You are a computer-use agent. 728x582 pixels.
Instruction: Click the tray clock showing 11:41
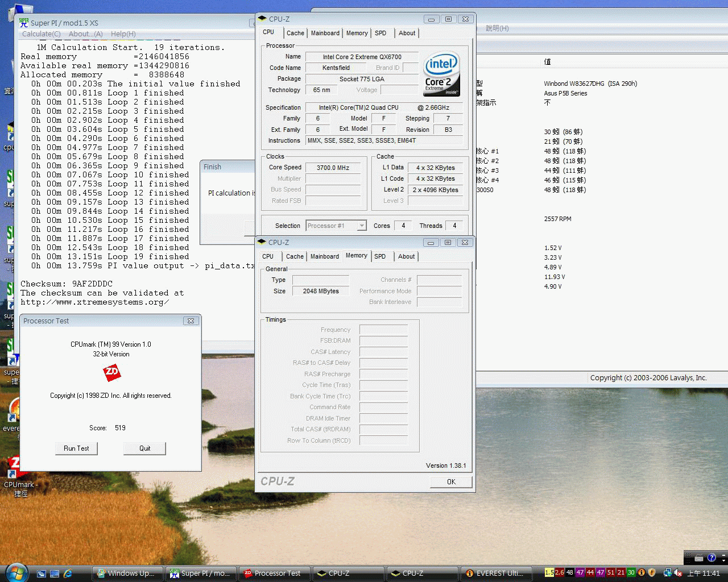pos(704,573)
